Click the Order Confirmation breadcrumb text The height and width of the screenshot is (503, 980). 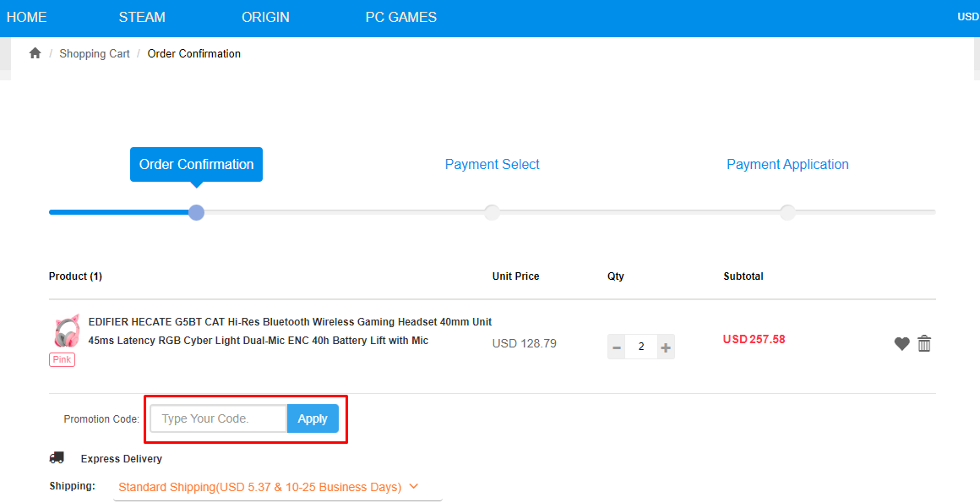coord(193,54)
